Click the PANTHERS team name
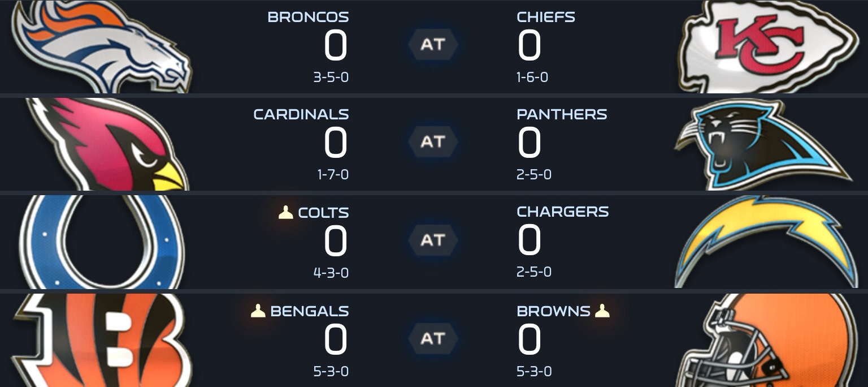 click(562, 114)
